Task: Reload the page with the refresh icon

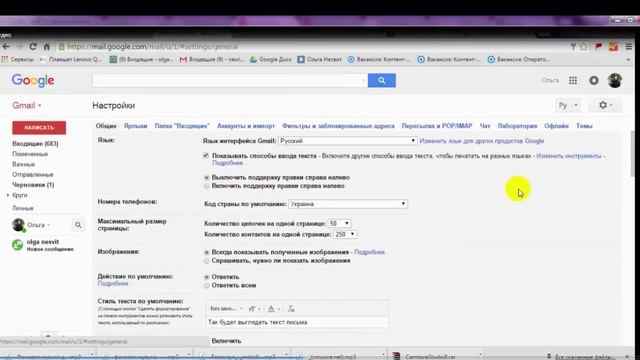Action: click(x=33, y=47)
